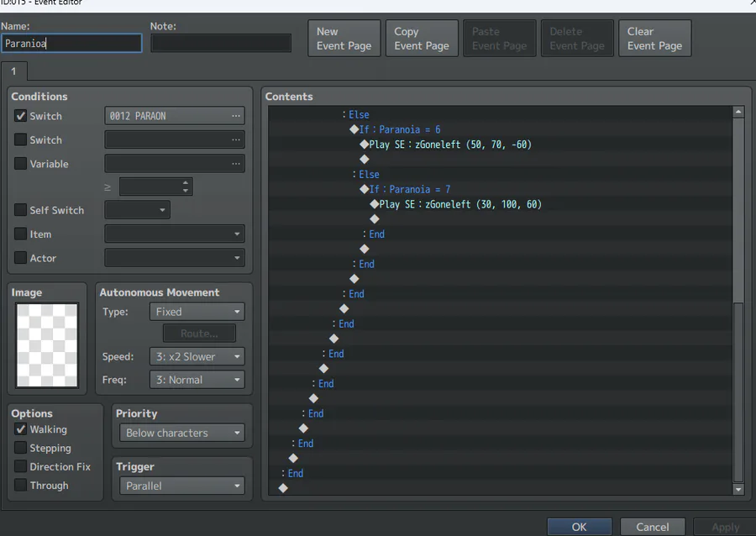
Task: Click the Paste Event Page button
Action: (500, 39)
